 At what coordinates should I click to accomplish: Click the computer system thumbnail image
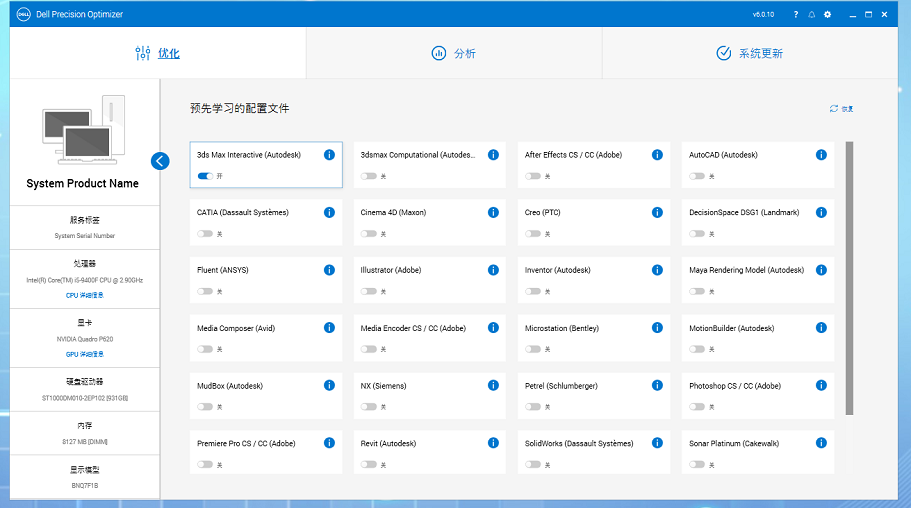(84, 130)
